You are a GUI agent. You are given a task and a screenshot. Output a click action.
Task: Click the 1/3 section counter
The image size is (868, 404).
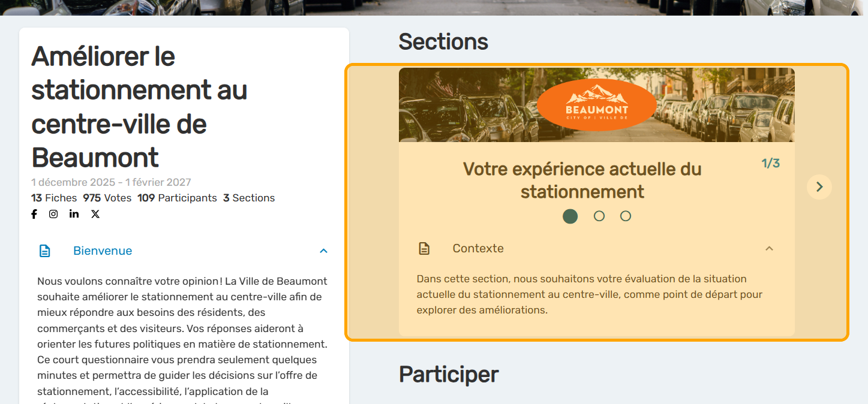tap(770, 163)
